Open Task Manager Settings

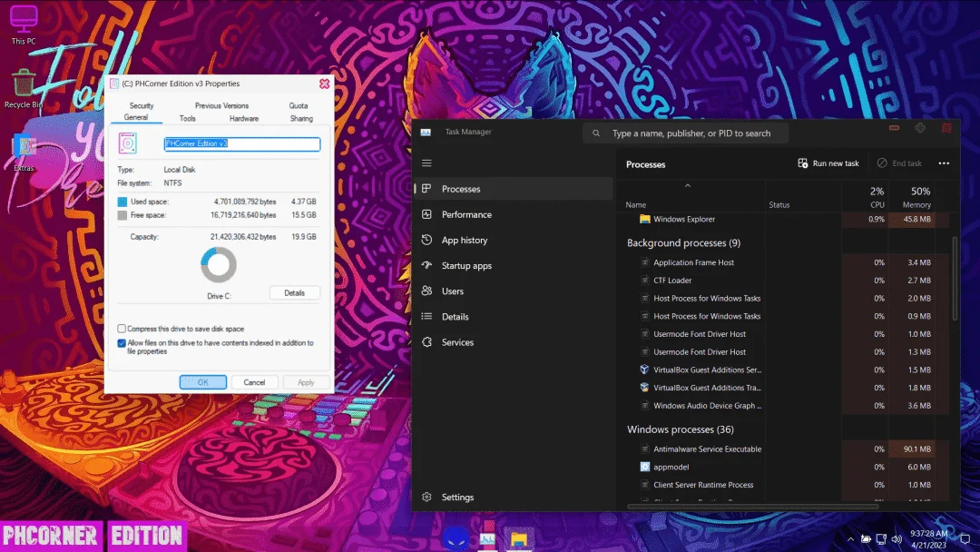coord(513,497)
